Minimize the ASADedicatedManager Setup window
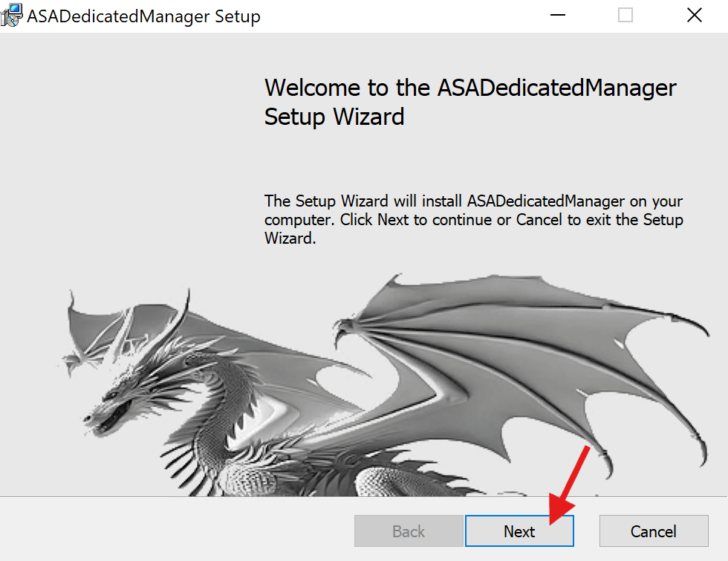728x561 pixels. pos(558,16)
